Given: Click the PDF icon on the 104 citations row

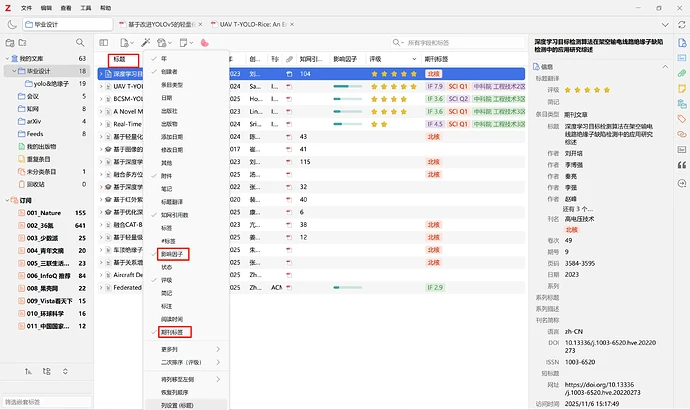Looking at the screenshot, I should pyautogui.click(x=289, y=74).
